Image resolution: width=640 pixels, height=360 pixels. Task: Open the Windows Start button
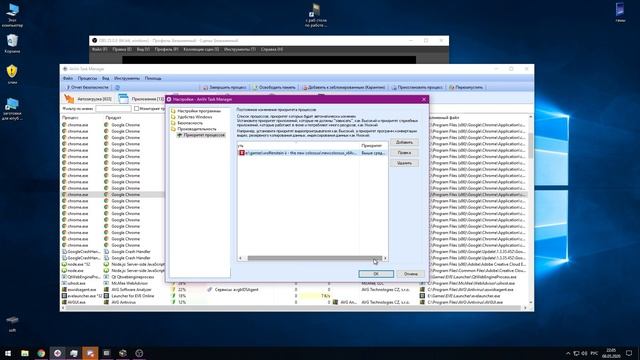(8, 353)
